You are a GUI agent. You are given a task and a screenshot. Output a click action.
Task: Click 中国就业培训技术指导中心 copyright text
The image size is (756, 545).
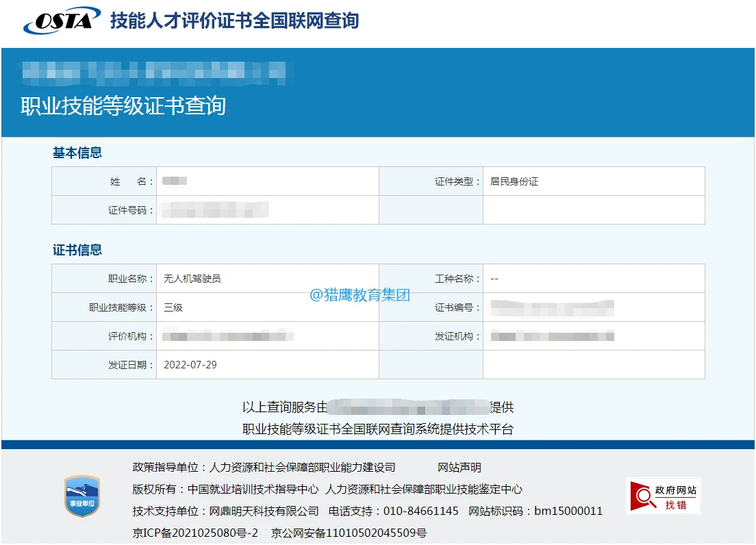tap(253, 489)
